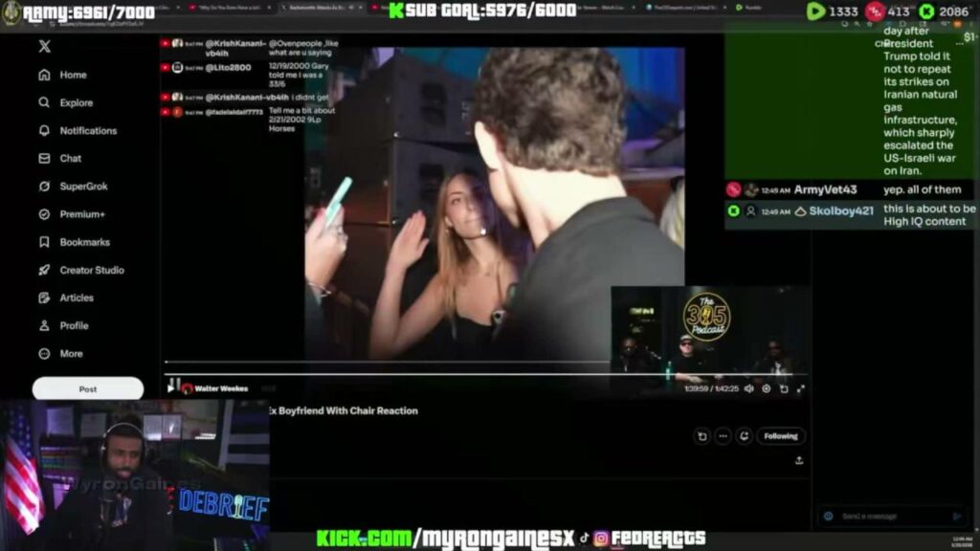The height and width of the screenshot is (551, 980).
Task: Play the video with play button
Action: (x=171, y=388)
